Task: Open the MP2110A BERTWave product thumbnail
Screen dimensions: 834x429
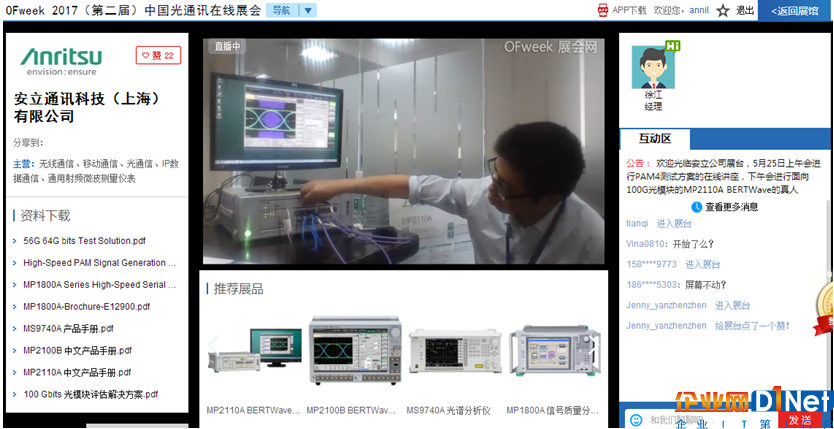Action: click(x=255, y=349)
